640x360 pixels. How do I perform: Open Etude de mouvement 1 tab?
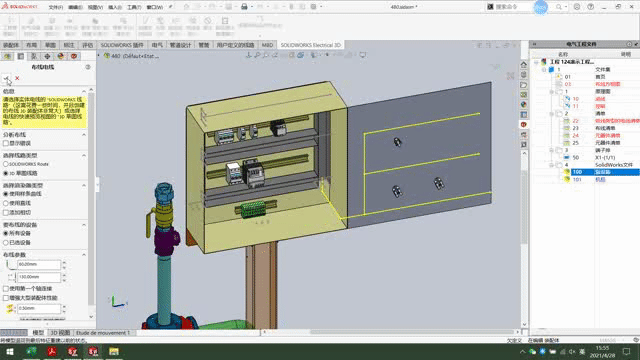tap(103, 333)
